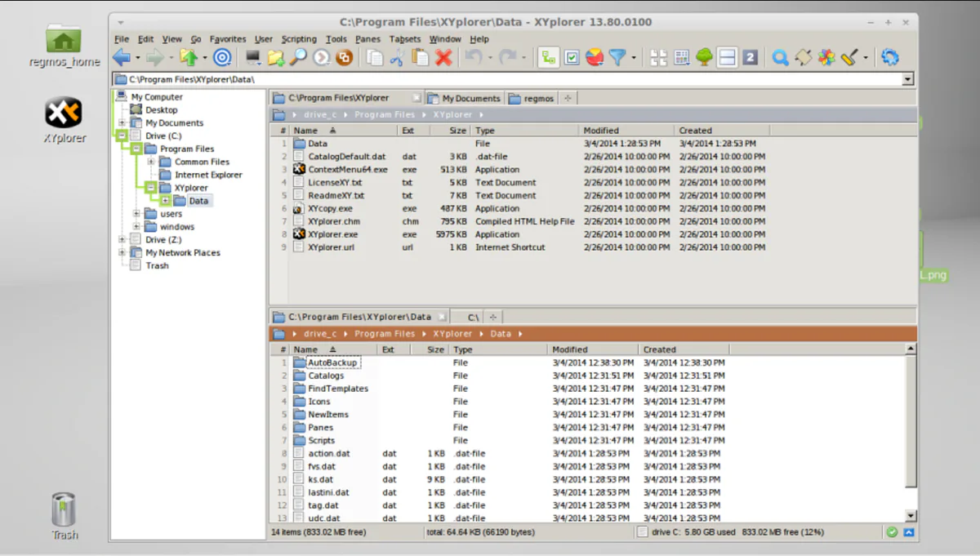Activate Tag icon on the toolbar
This screenshot has height=556, width=980.
801,57
